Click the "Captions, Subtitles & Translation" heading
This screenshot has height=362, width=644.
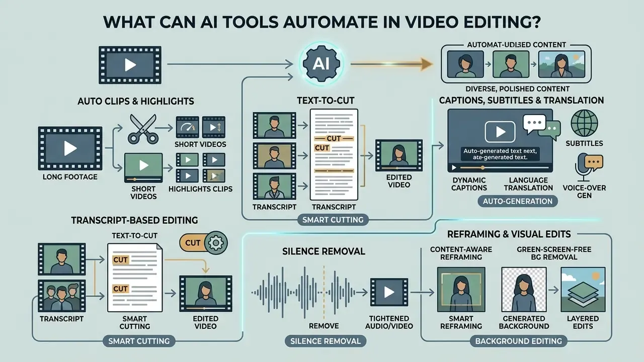521,101
